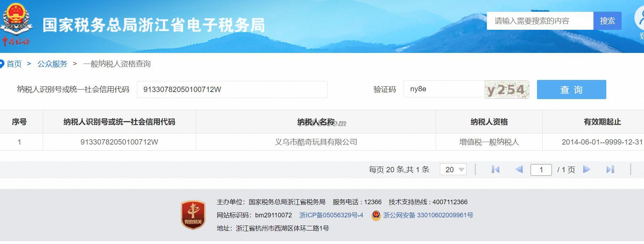
Task: Select the cell 义乌市酷奇玩具有限公司
Action: tap(316, 142)
